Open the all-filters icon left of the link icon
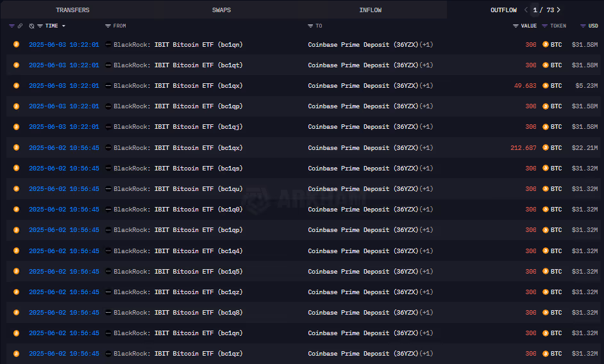Viewport: 604px width, 364px height. [x=12, y=26]
